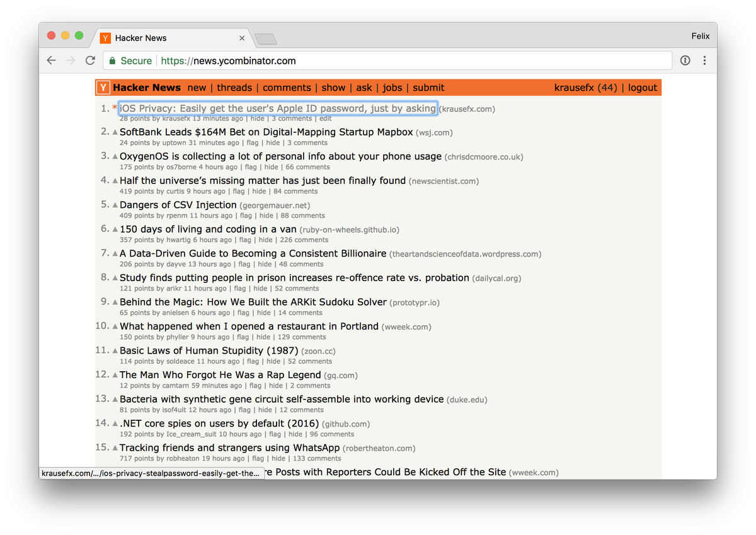Screen dimensions: 756x535
Task: Click the address bar URL field
Action: pyautogui.click(x=387, y=60)
